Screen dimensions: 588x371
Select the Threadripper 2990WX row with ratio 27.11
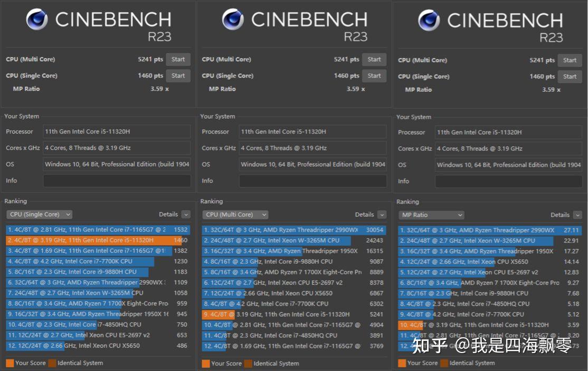click(490, 230)
